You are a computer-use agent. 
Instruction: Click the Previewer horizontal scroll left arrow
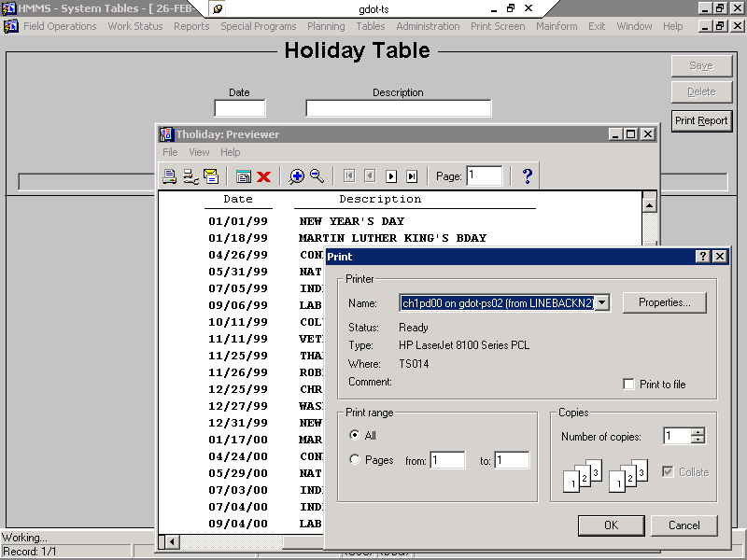coord(172,541)
